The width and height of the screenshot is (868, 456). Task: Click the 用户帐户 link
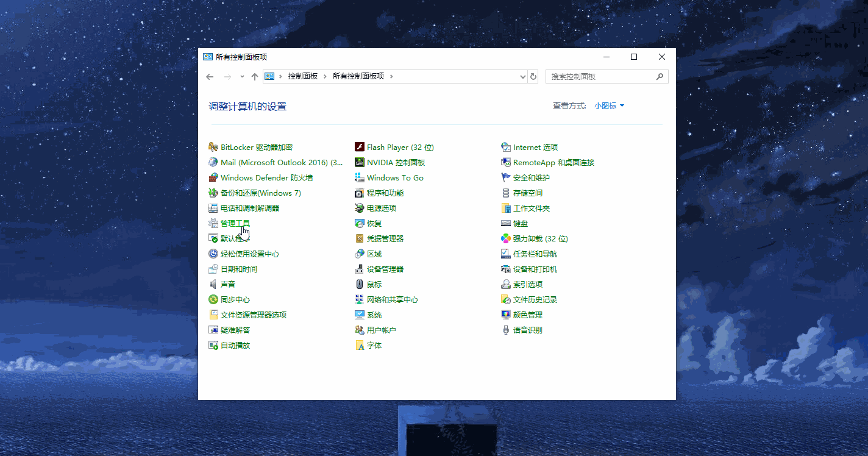click(382, 330)
